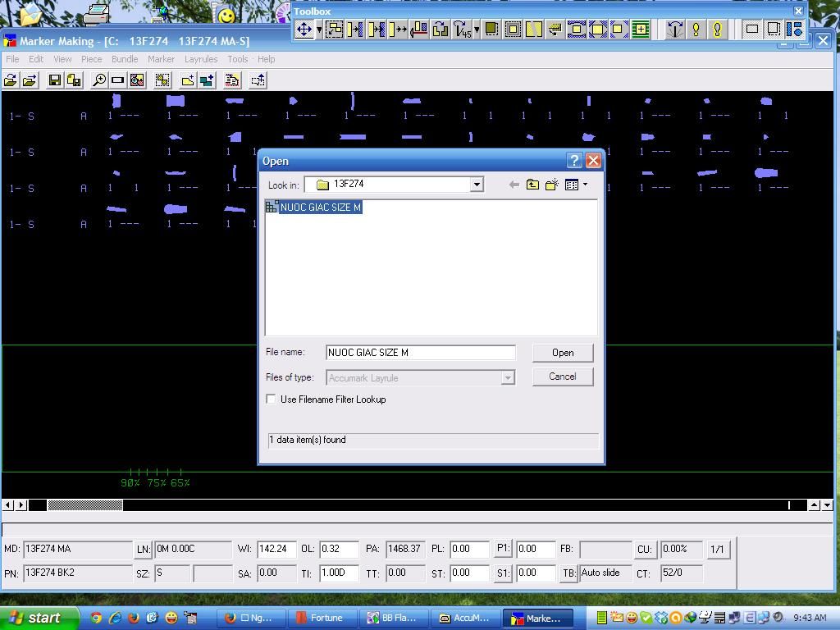Click the S1: button in info bar
The image size is (840, 630).
point(503,573)
